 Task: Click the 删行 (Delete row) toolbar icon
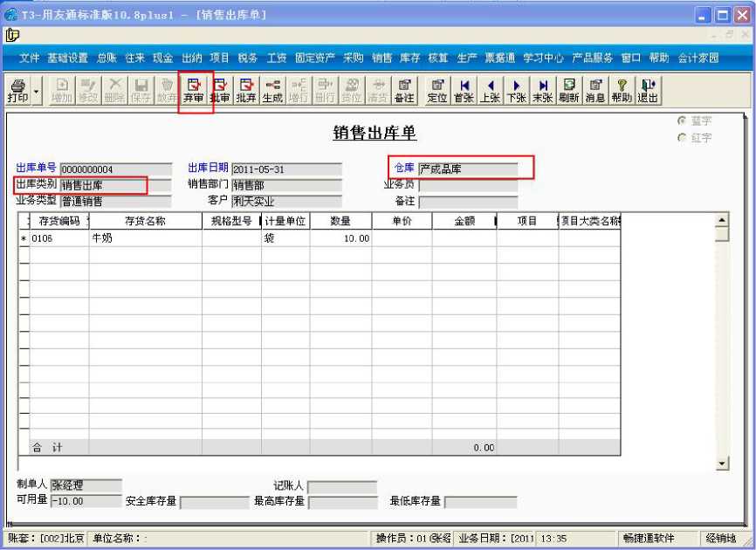[325, 91]
